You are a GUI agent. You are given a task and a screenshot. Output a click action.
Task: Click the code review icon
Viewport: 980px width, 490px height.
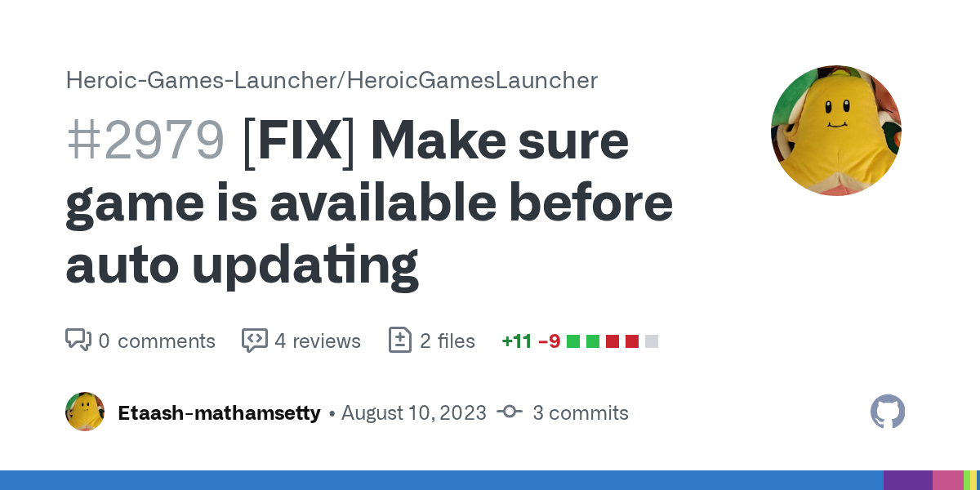coord(255,340)
